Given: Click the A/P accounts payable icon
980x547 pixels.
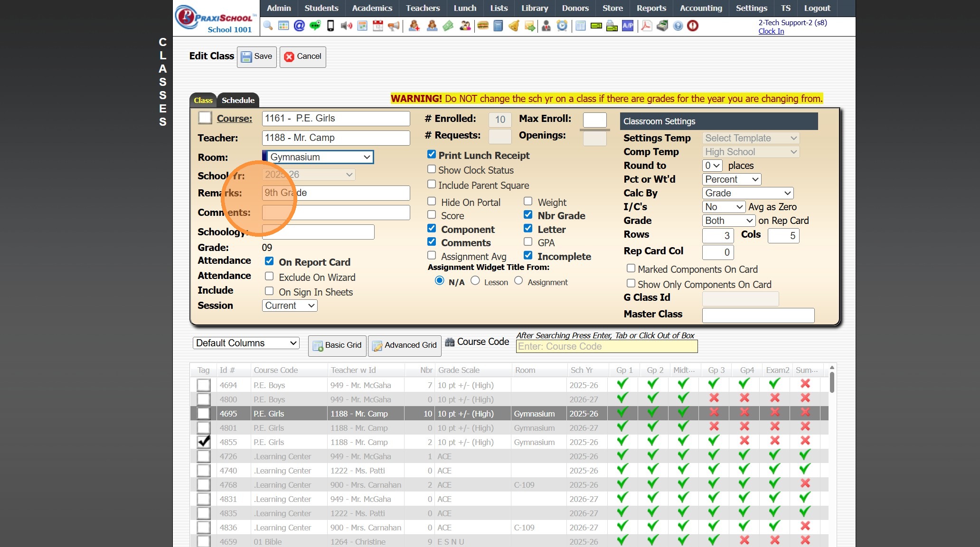Looking at the screenshot, I should (628, 26).
